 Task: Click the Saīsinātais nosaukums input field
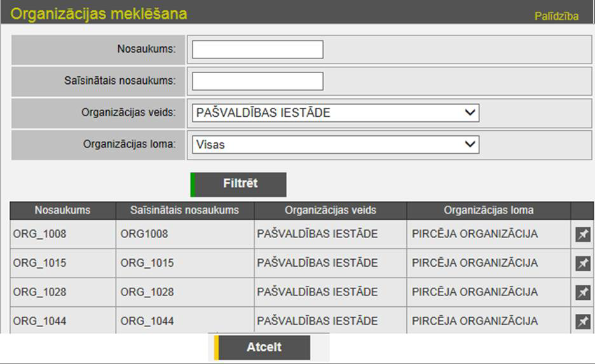click(x=257, y=81)
